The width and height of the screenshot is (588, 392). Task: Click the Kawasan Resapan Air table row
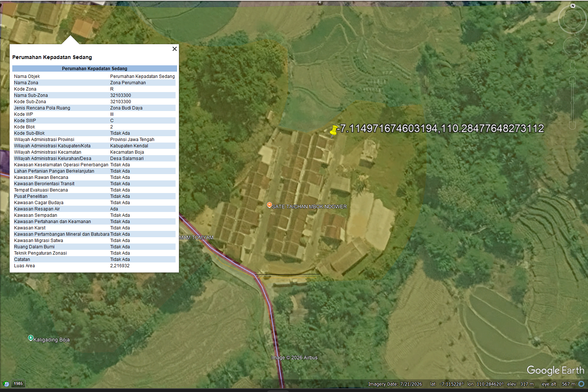pyautogui.click(x=94, y=209)
